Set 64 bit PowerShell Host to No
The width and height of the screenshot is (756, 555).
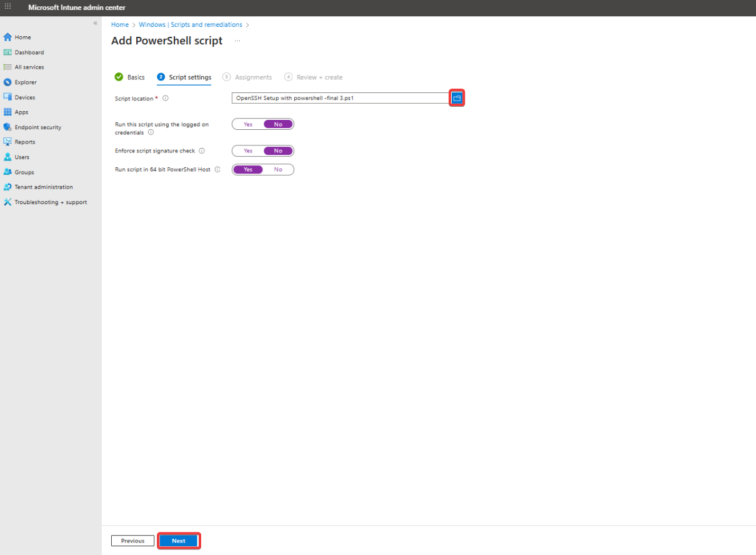(x=278, y=170)
